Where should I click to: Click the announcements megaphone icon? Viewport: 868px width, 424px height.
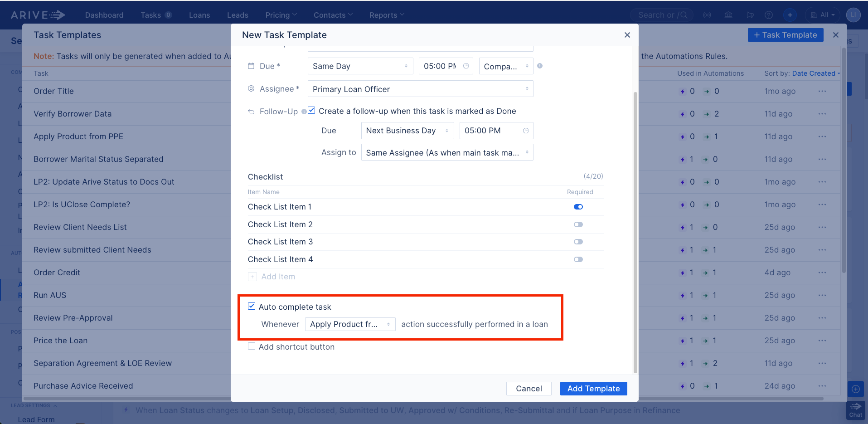750,15
